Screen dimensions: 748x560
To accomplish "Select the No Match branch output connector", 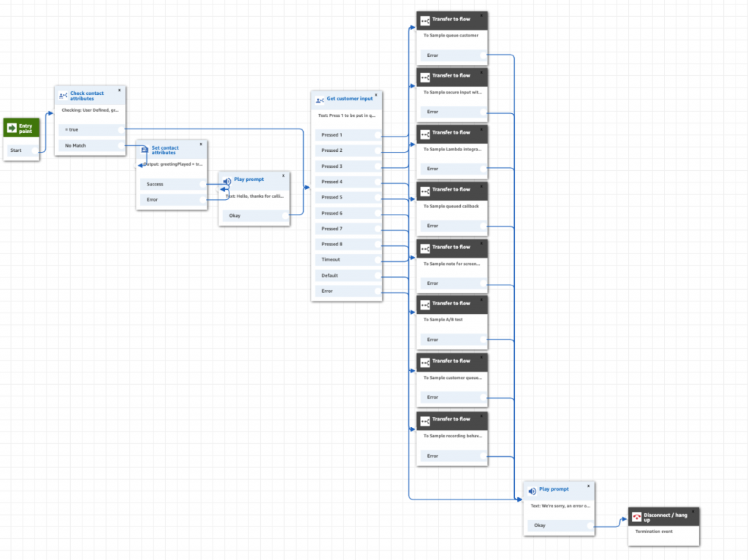I will coord(120,146).
